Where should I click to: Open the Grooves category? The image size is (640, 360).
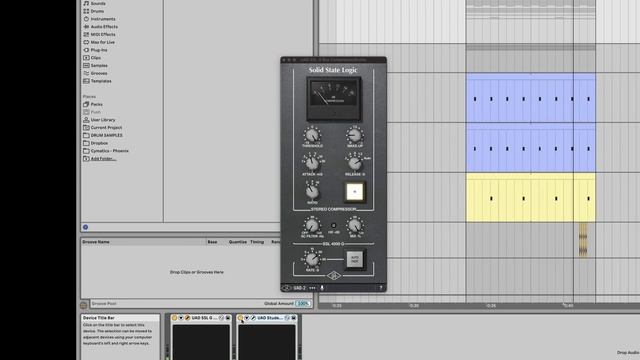coord(99,73)
